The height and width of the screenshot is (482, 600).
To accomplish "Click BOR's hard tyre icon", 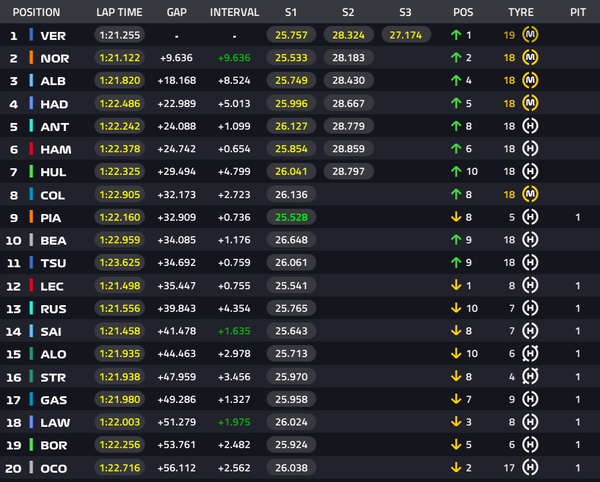I will pos(530,445).
